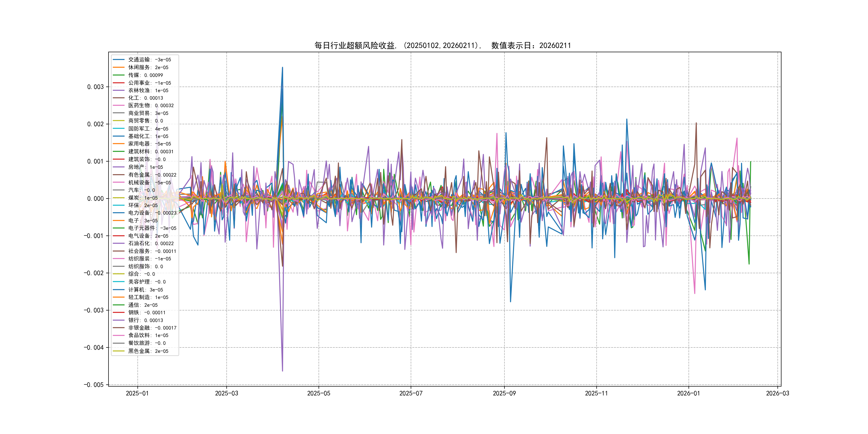This screenshot has height=434, width=868.
Task: Click the 2025-05 x-axis tick label
Action: coord(319,393)
